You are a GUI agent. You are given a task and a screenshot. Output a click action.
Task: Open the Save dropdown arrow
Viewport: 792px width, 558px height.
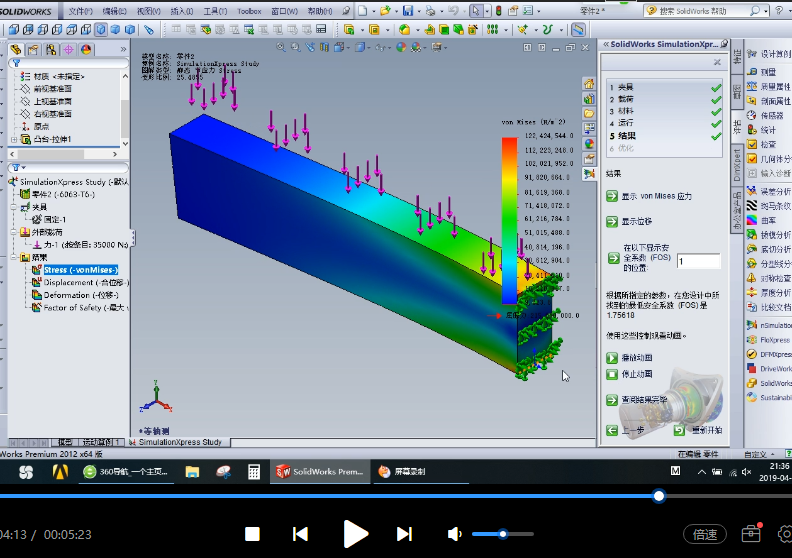tap(419, 11)
